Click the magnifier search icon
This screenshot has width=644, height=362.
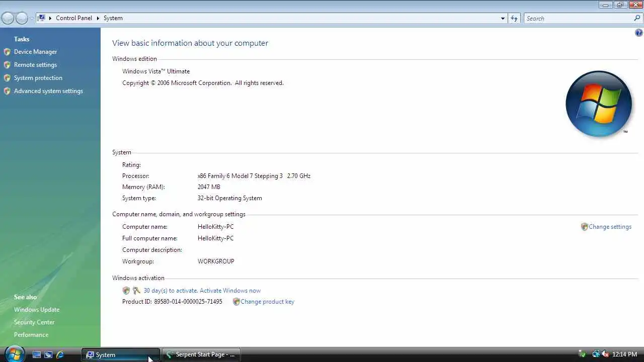point(637,18)
